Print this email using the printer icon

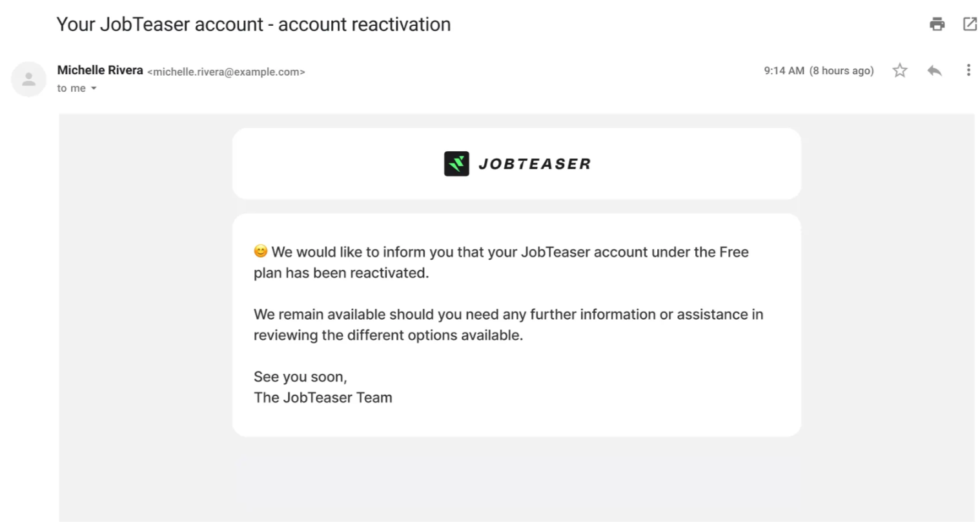tap(937, 25)
